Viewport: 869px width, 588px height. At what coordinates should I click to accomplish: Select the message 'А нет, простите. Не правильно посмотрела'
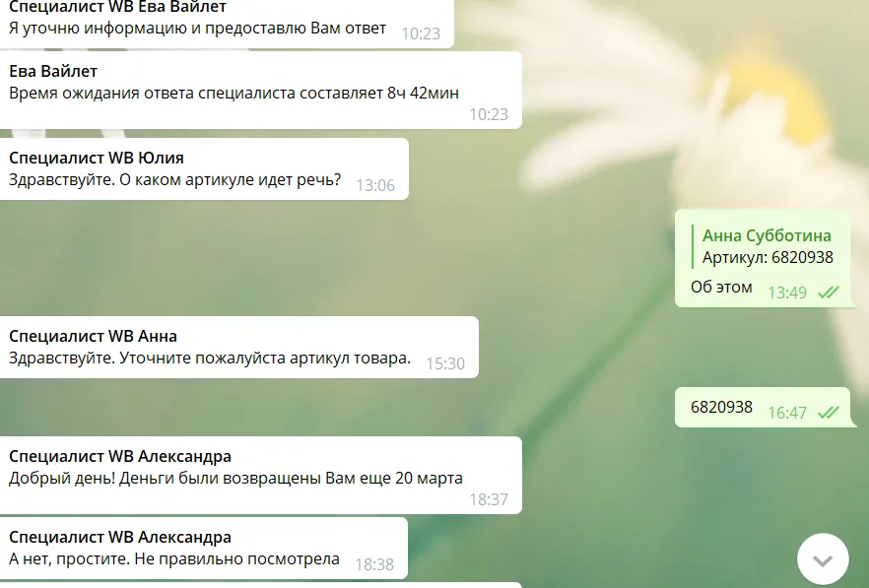click(203, 549)
